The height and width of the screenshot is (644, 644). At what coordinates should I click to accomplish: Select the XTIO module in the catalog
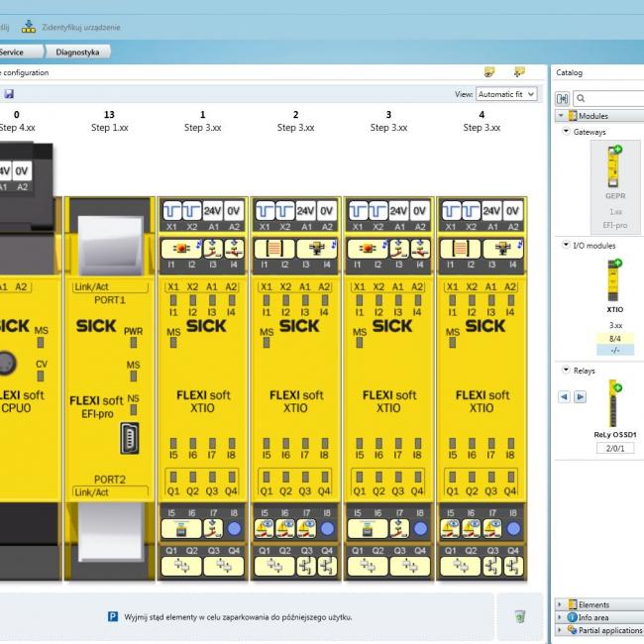614,282
